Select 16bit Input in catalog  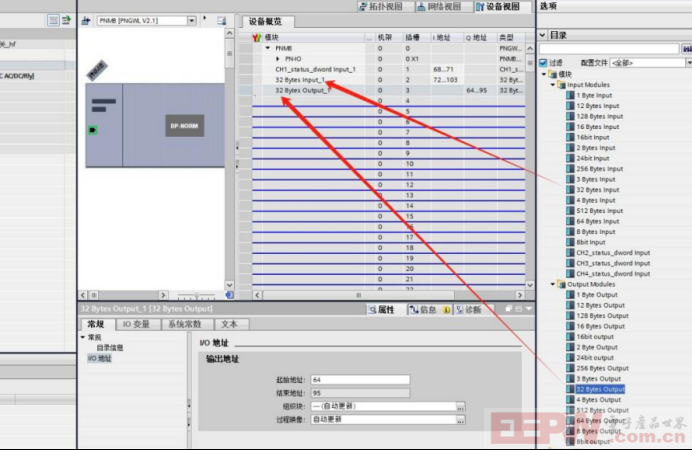[x=593, y=137]
